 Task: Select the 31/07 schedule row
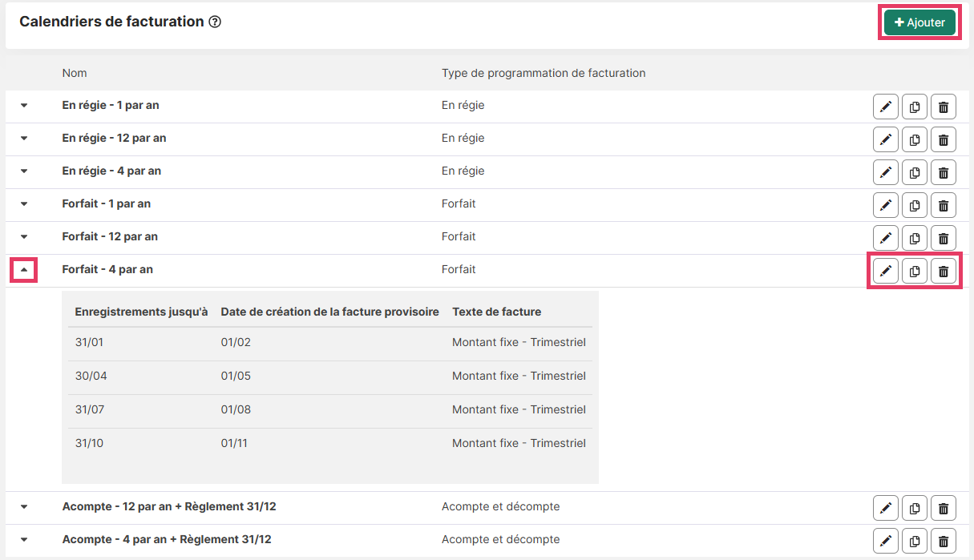tap(329, 409)
